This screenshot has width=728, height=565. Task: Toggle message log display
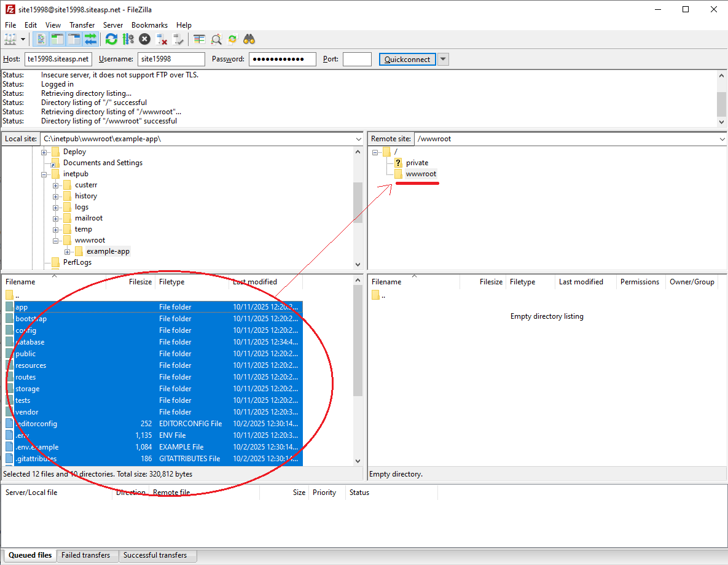[41, 39]
